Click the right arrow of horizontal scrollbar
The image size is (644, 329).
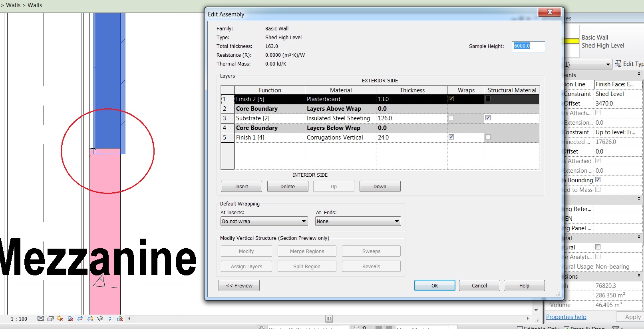coord(528,319)
